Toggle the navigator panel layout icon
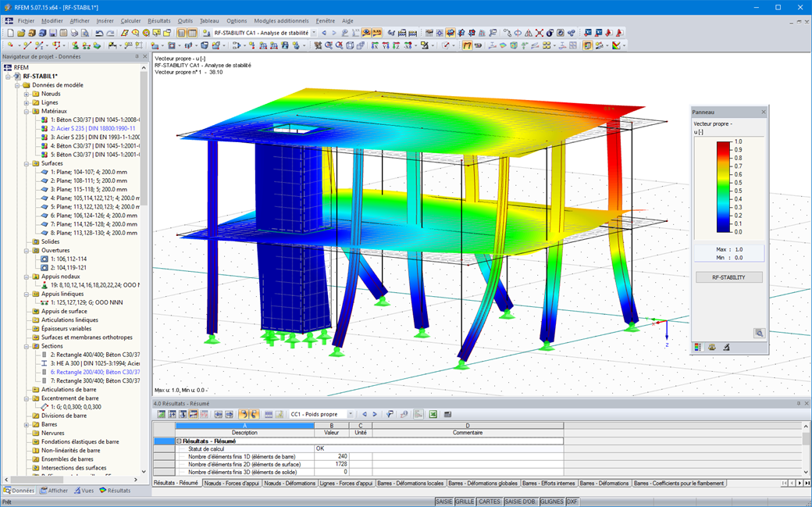 click(x=181, y=33)
